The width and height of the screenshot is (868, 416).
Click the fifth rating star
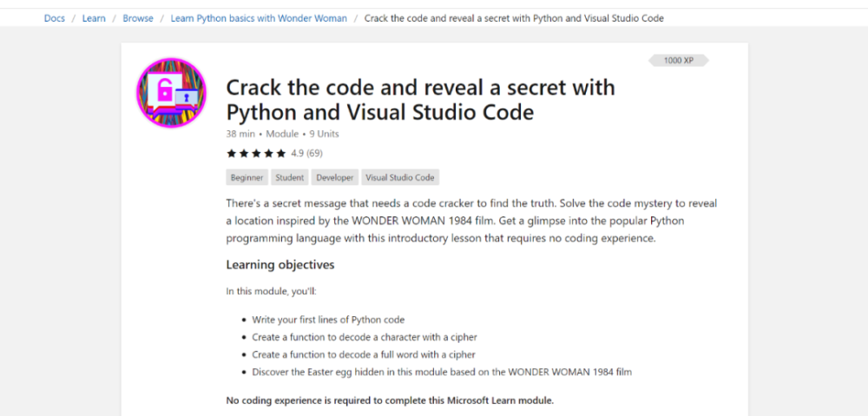pyautogui.click(x=280, y=154)
